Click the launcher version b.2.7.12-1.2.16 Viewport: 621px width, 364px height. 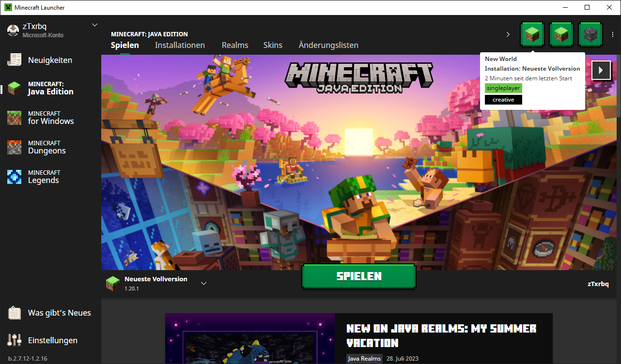click(x=28, y=359)
